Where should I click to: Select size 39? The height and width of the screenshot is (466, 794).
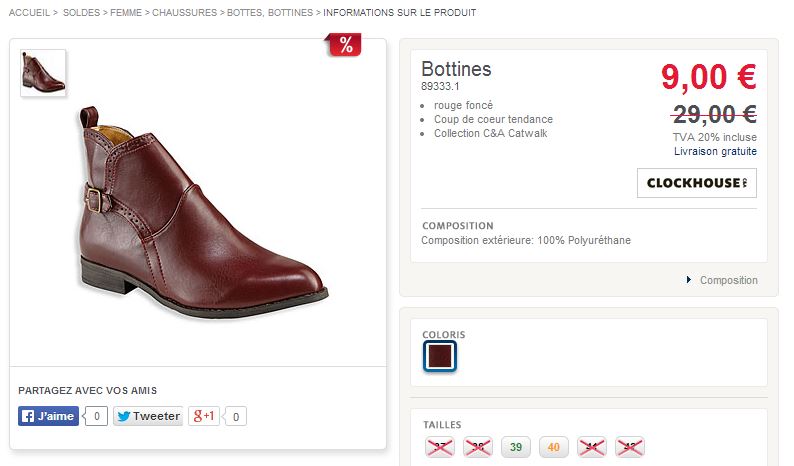[x=516, y=447]
